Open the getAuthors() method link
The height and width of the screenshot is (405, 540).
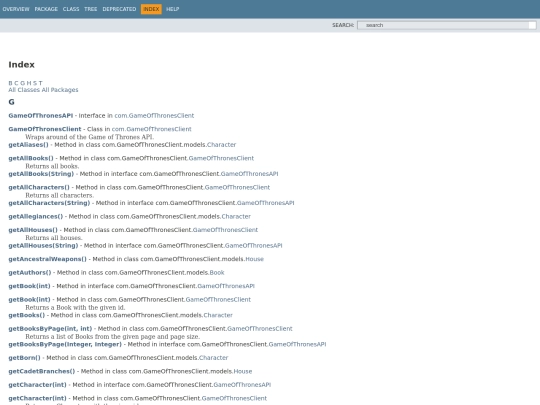30,272
